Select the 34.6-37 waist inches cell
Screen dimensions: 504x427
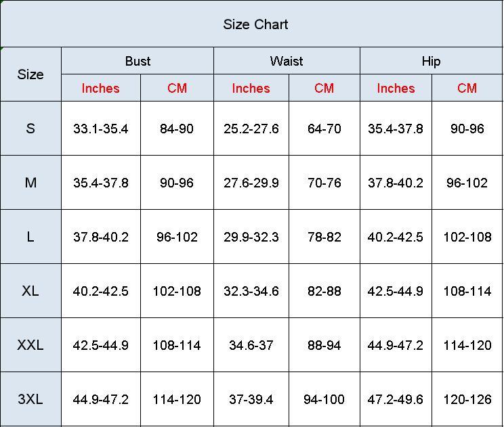click(251, 345)
